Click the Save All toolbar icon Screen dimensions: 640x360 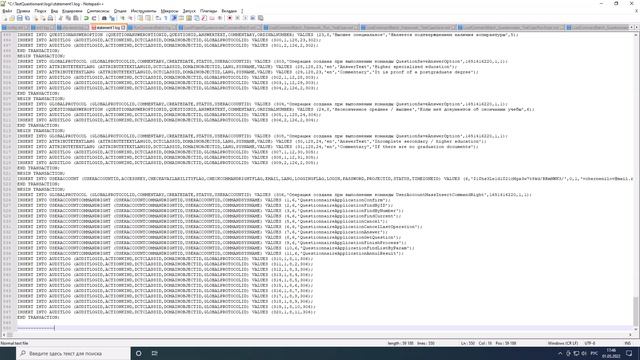point(27,18)
